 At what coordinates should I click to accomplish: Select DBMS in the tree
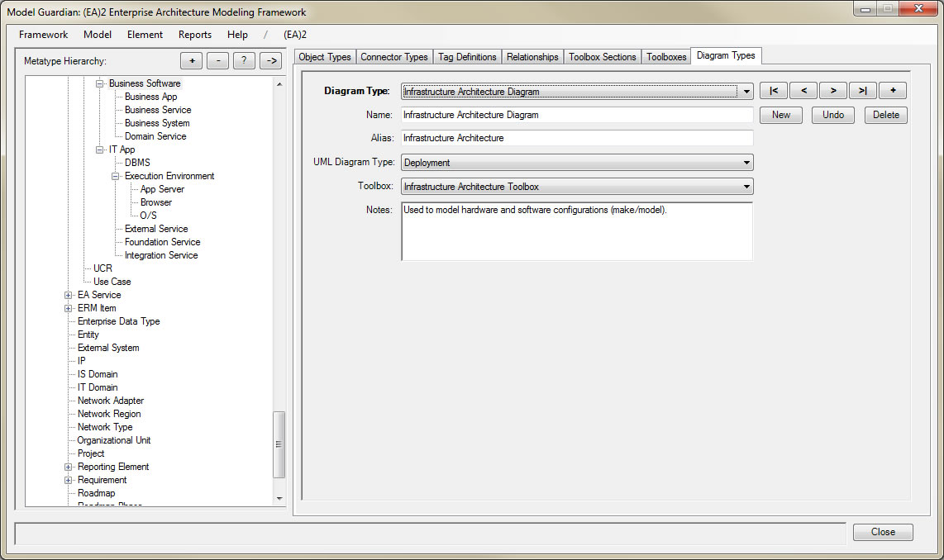[137, 163]
